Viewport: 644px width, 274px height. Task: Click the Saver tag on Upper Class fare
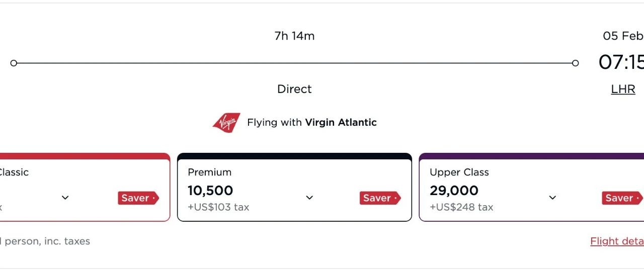[x=622, y=198]
